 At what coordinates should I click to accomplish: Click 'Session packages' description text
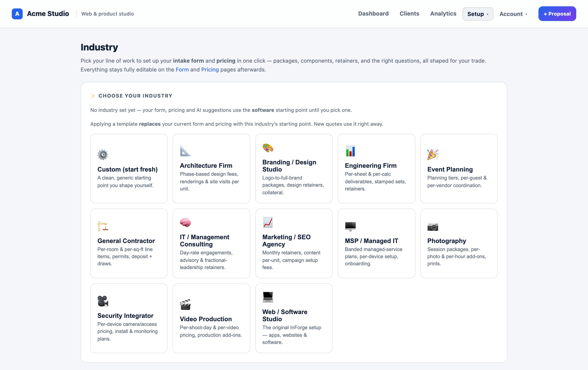[457, 256]
